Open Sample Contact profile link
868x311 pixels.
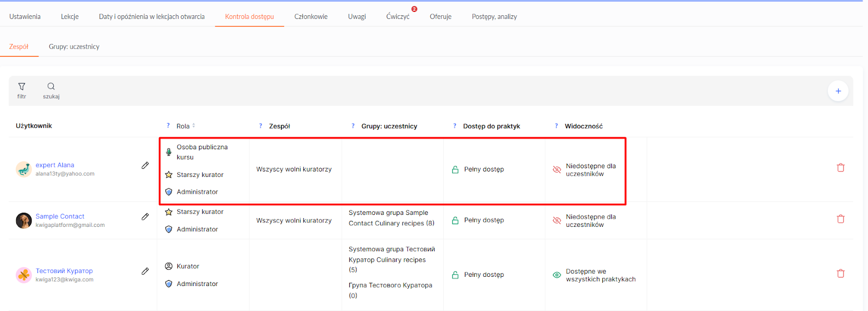pyautogui.click(x=60, y=216)
